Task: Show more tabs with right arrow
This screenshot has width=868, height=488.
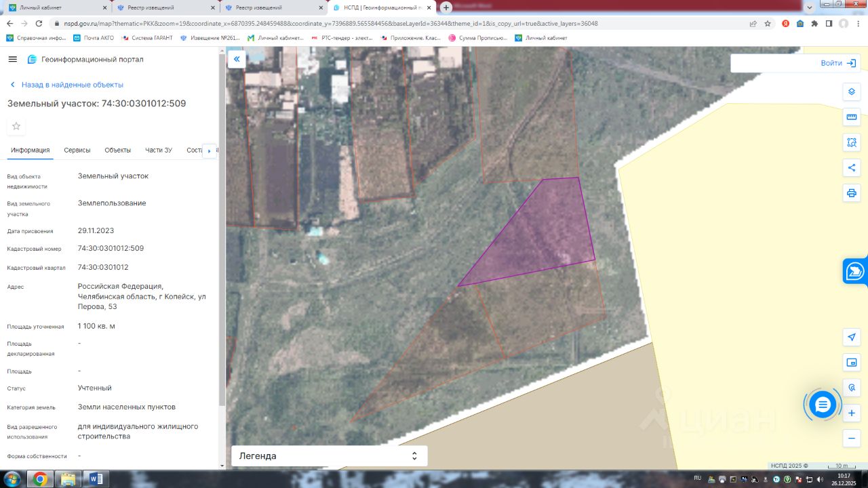Action: coord(209,150)
